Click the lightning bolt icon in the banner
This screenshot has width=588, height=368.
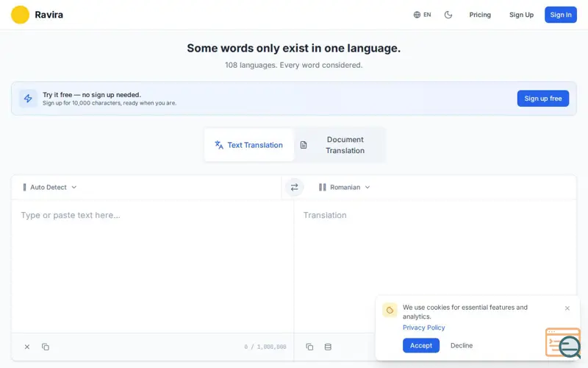(28, 99)
